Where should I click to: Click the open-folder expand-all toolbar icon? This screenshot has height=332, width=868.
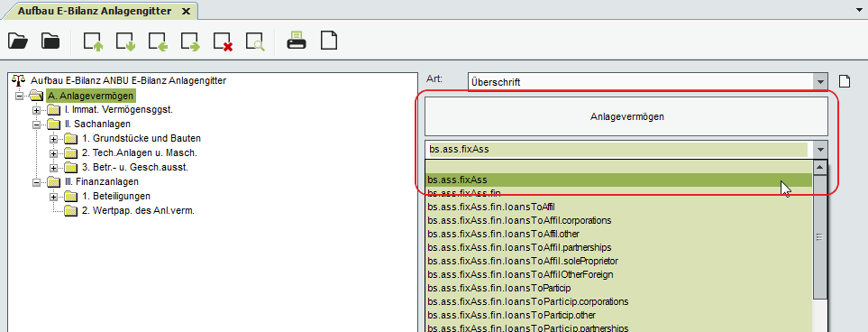tap(18, 41)
